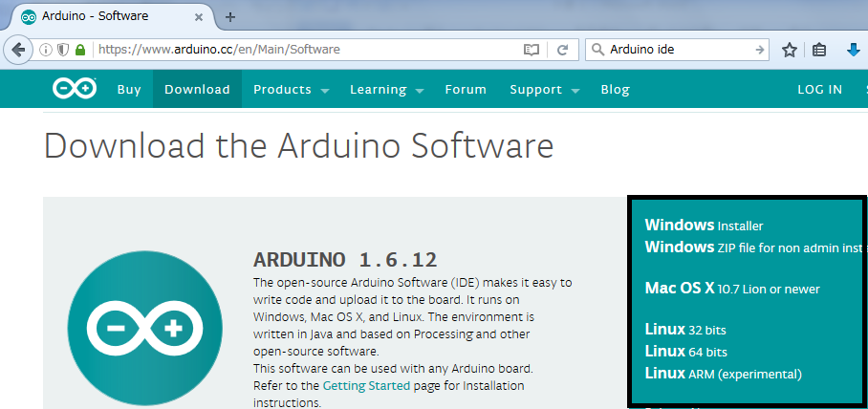868x409 pixels.
Task: Go to the Forum page
Action: (x=466, y=90)
